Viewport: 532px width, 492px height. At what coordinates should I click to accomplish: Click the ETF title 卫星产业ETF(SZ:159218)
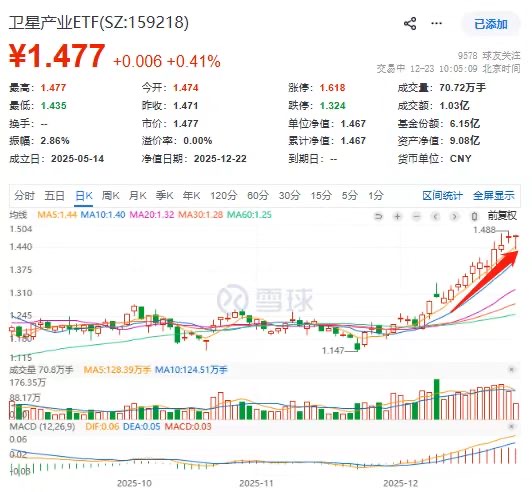98,23
